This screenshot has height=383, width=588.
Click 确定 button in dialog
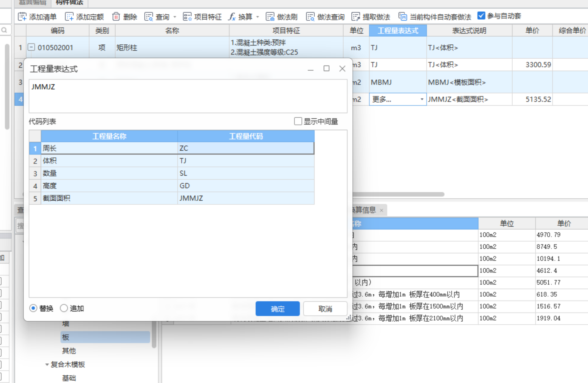pyautogui.click(x=278, y=309)
